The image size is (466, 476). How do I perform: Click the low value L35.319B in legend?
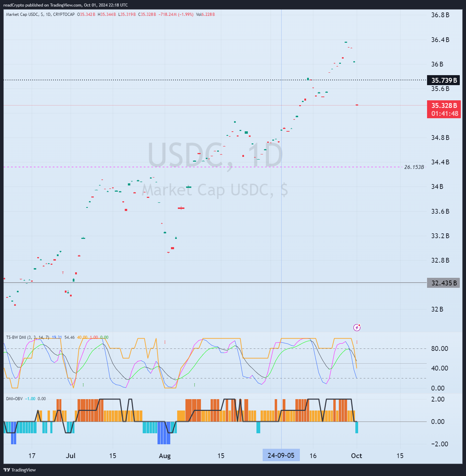click(127, 14)
